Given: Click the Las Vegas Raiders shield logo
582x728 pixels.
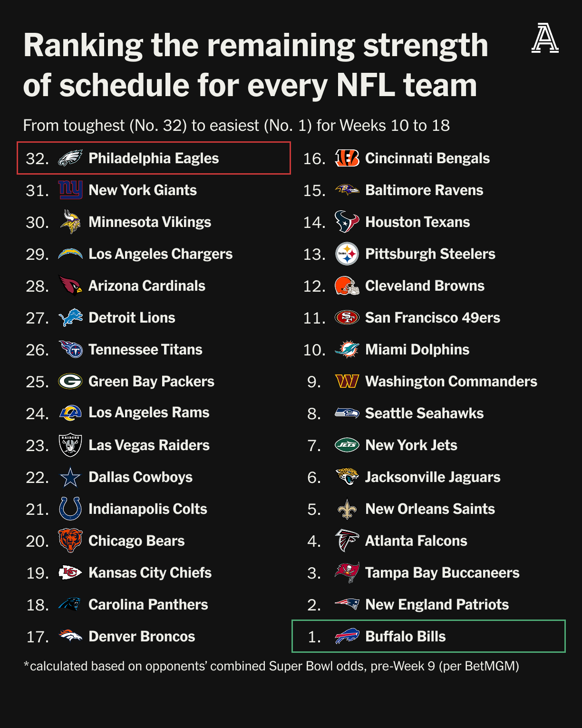Looking at the screenshot, I should coord(70,445).
